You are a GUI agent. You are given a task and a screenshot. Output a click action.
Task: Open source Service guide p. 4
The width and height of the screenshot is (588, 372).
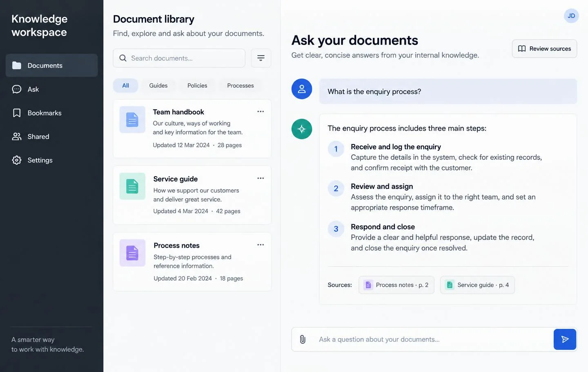[x=477, y=285]
